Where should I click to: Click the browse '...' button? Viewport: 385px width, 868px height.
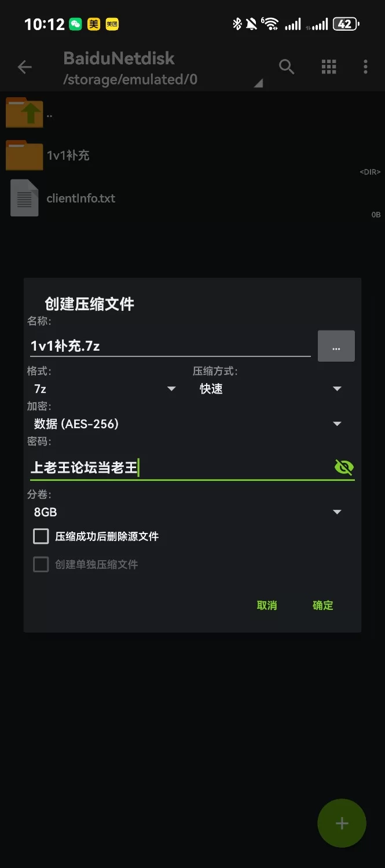336,346
